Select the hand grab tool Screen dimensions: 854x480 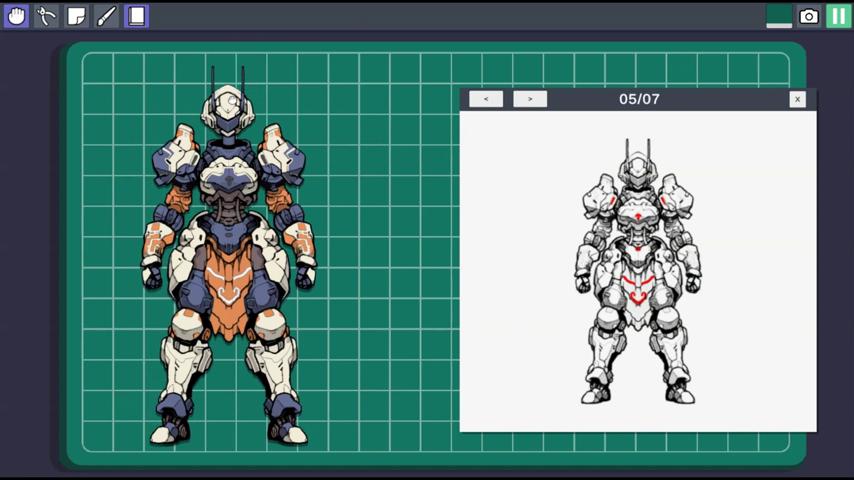(x=16, y=16)
